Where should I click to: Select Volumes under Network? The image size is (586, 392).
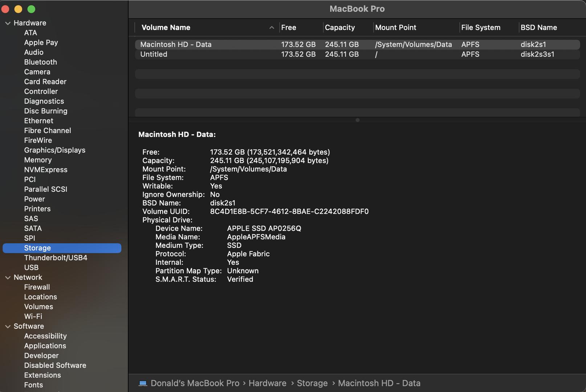(38, 307)
